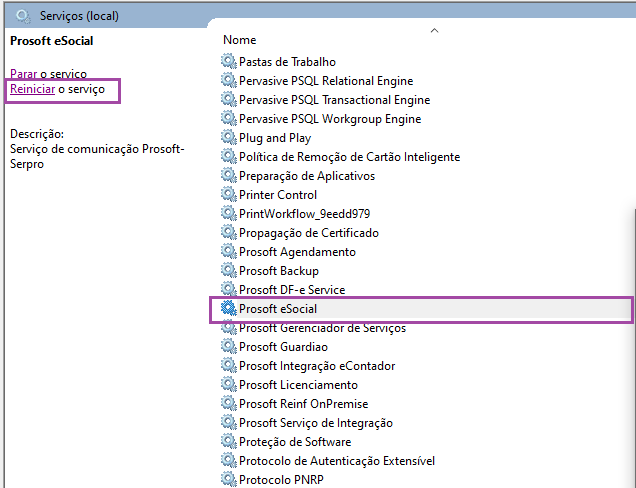Image resolution: width=636 pixels, height=488 pixels.
Task: Click the gear icon beside Protocolo PNRP
Action: (x=229, y=479)
